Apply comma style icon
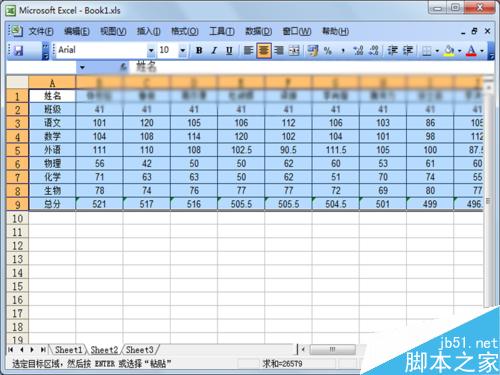Image resolution: width=500 pixels, height=375 pixels. [x=343, y=50]
